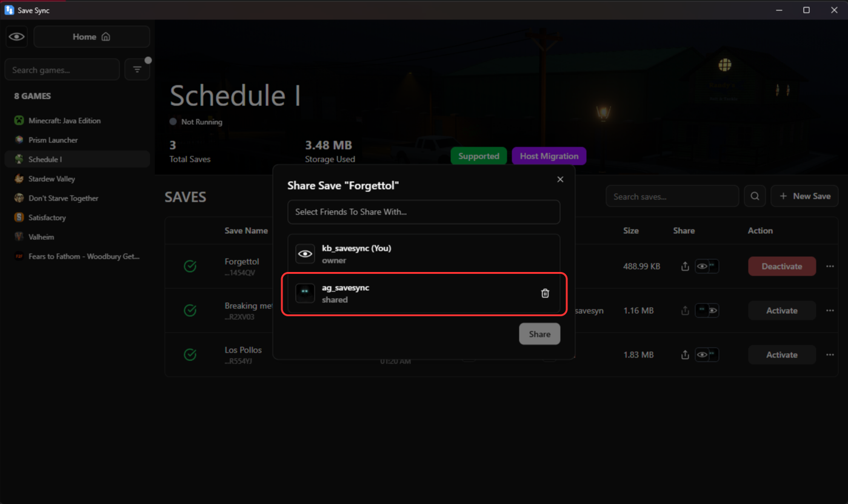Click the Save Sync app icon in title bar
Viewport: 848px width, 504px height.
[9, 10]
